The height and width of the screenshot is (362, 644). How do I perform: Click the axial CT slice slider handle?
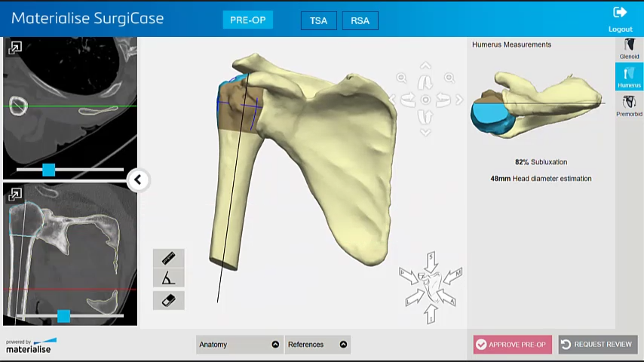[48, 170]
